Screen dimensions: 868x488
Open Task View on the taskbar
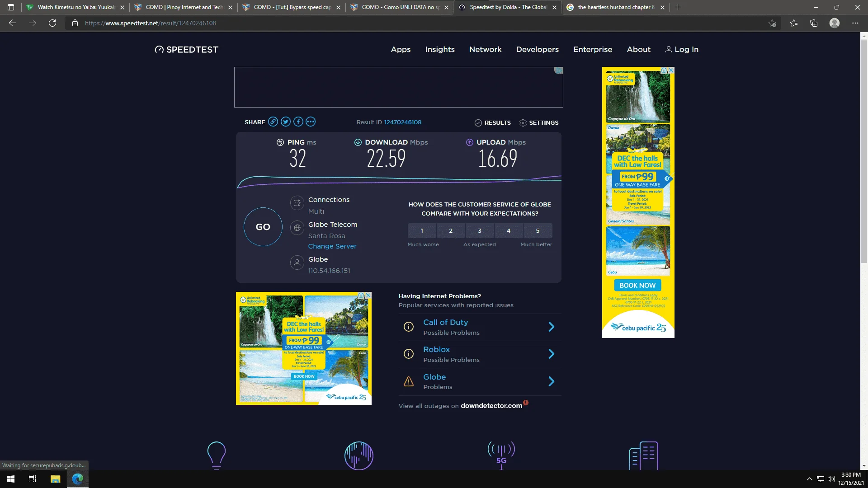(x=33, y=479)
